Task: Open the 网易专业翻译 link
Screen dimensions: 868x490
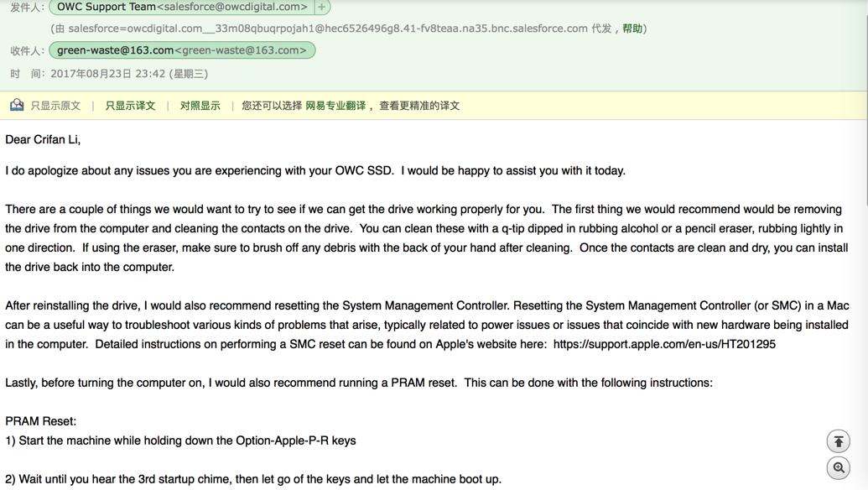Action: pos(335,106)
